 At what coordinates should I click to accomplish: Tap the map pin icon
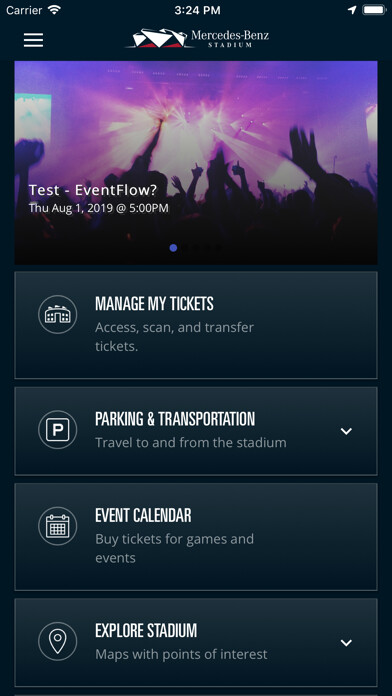(58, 641)
